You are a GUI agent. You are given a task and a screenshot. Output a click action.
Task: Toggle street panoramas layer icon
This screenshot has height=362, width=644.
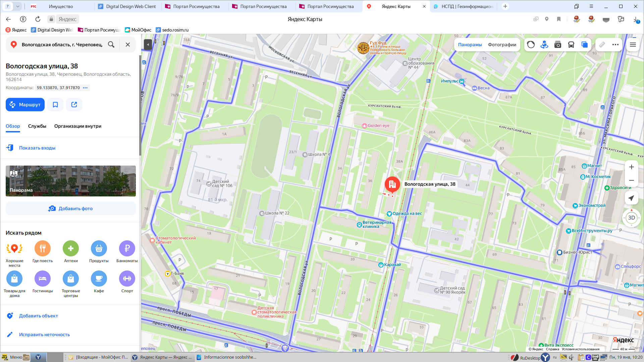pyautogui.click(x=544, y=45)
